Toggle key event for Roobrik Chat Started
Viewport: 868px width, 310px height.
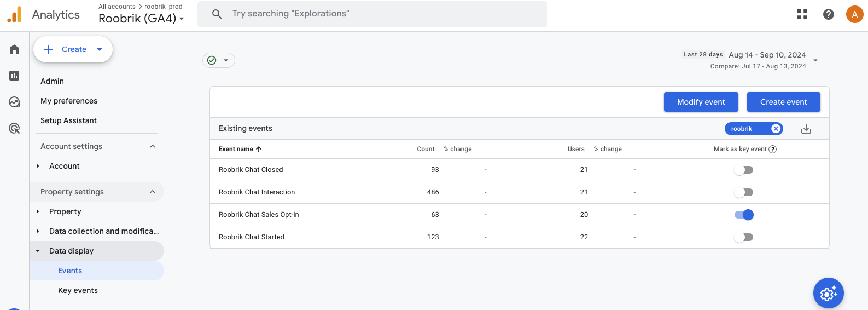[x=744, y=237]
